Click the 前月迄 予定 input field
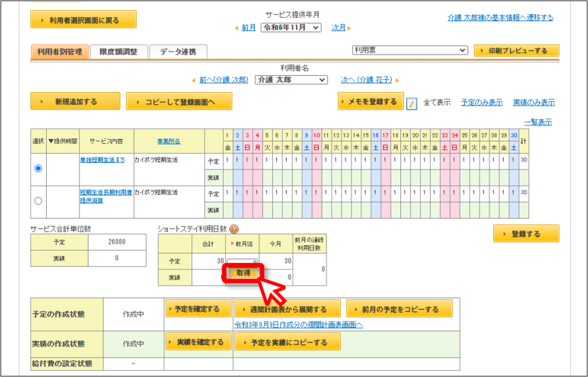The width and height of the screenshot is (588, 377). click(242, 261)
